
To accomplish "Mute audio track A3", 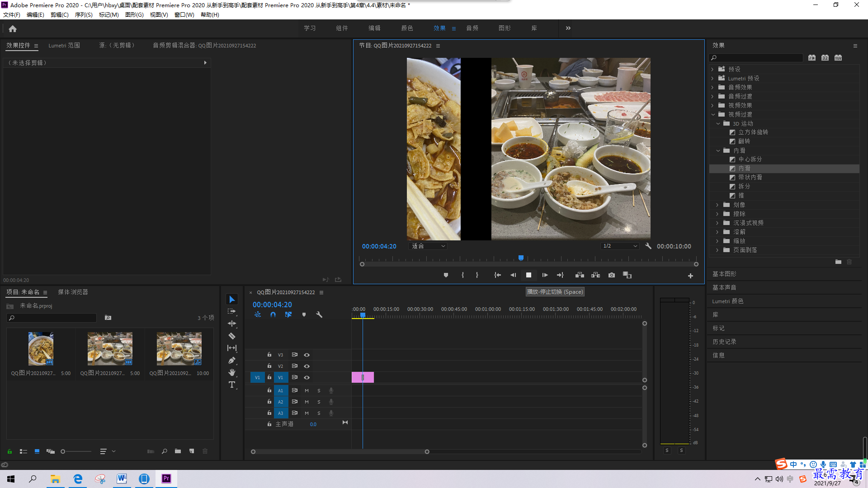I will pos(307,413).
